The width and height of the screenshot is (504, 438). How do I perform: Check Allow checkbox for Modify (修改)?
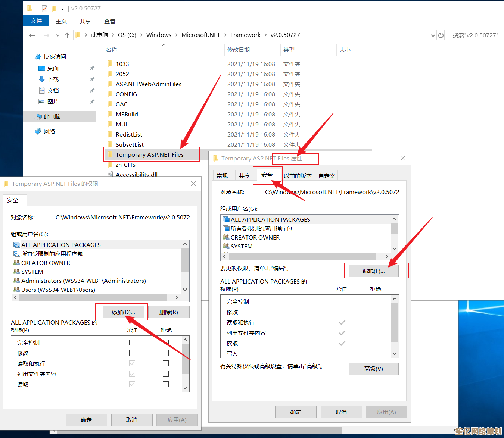[x=132, y=353]
